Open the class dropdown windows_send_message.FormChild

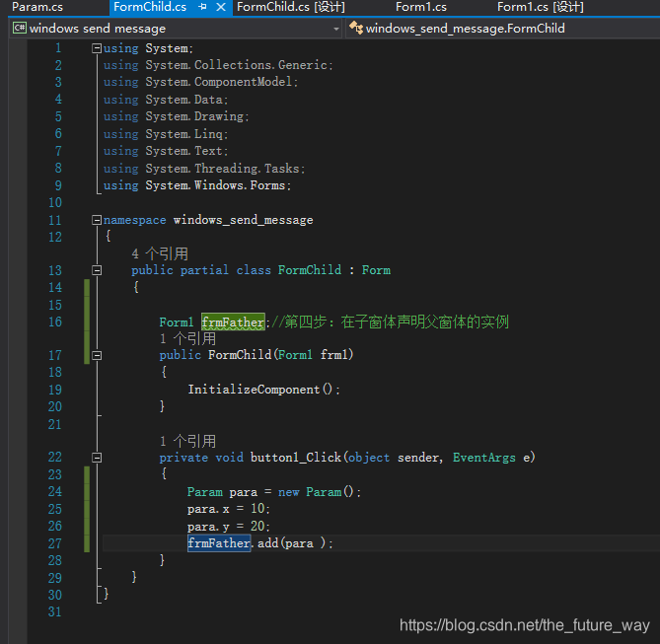[503, 29]
